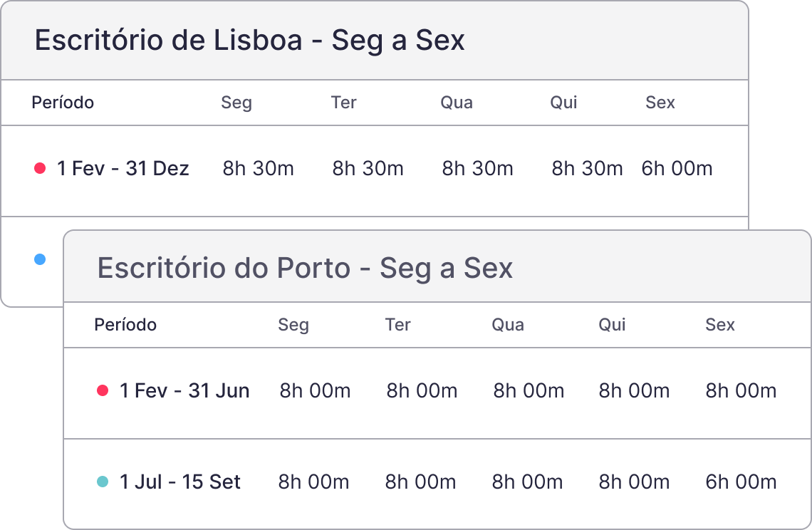Click the teal dot beside 1 Jul - 15 Set
Viewport: 812px width, 530px height.
[x=103, y=482]
